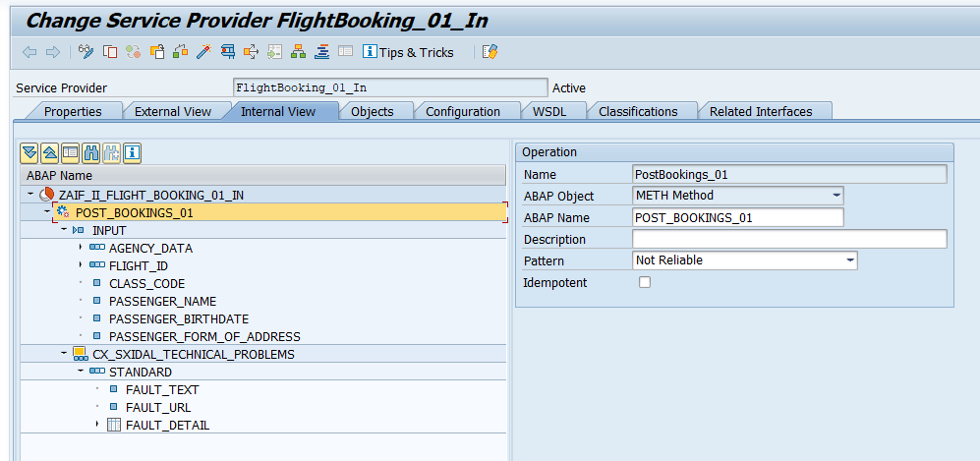Open the Pattern dropdown
The image size is (980, 461).
(x=849, y=260)
